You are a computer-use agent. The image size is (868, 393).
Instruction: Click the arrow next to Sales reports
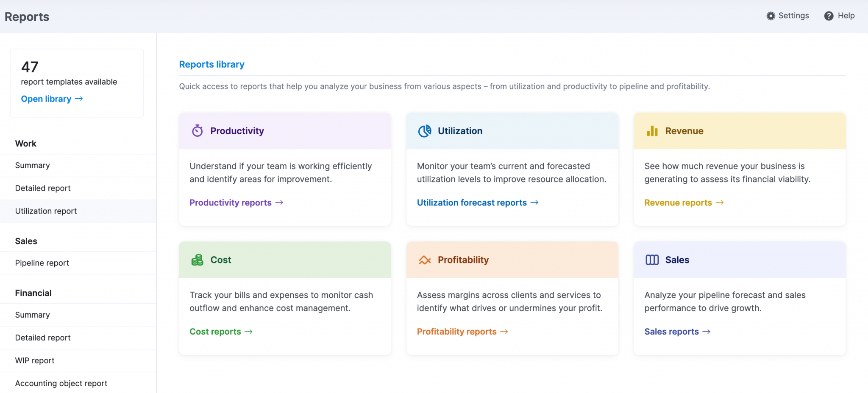[x=707, y=332]
